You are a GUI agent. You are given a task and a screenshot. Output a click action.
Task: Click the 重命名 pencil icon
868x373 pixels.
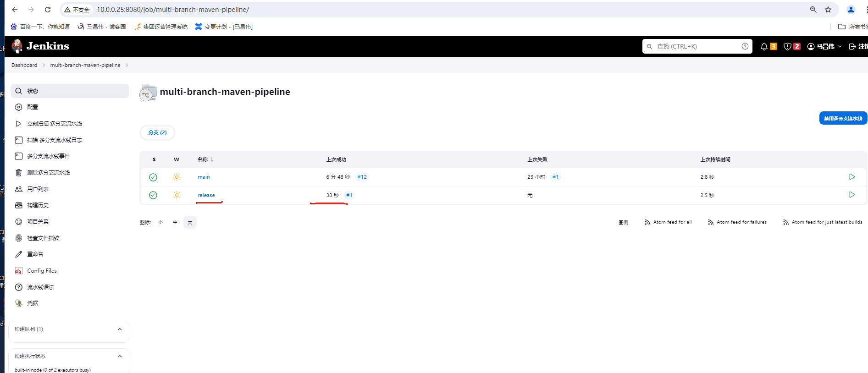click(x=19, y=254)
